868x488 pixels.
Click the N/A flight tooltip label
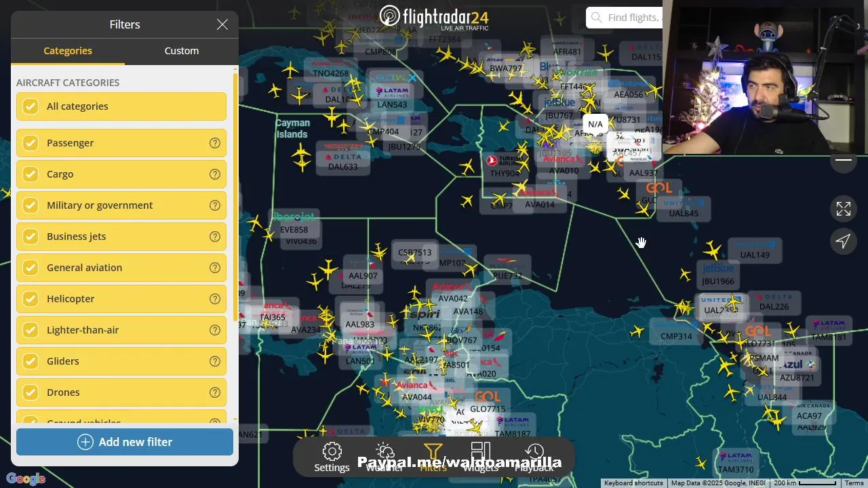point(595,124)
